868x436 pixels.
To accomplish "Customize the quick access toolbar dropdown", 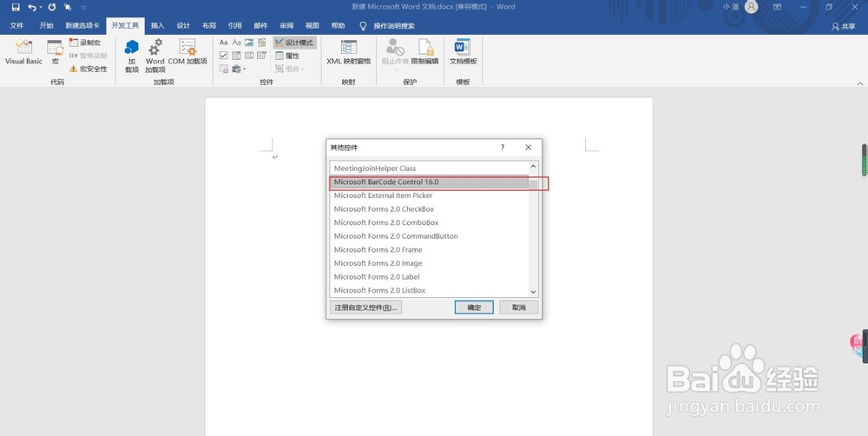I will tap(83, 7).
